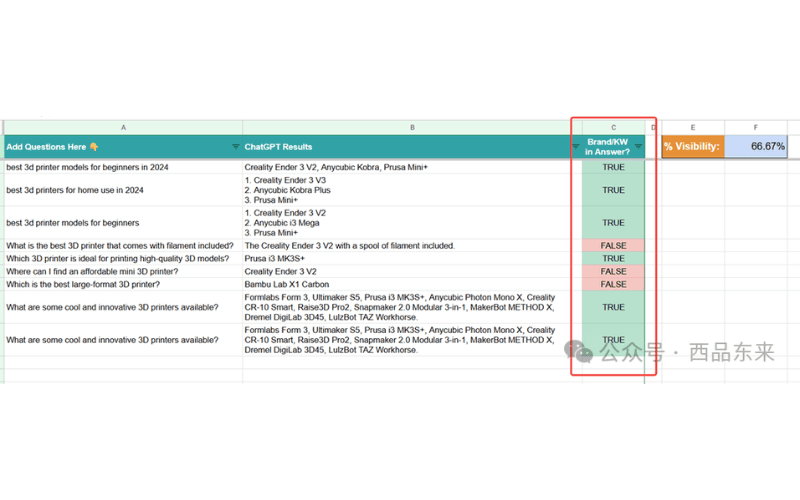Select 'Creality Ender 3 V2' result for affordable mini printer
Screen dimensions: 800x500
click(x=412, y=271)
